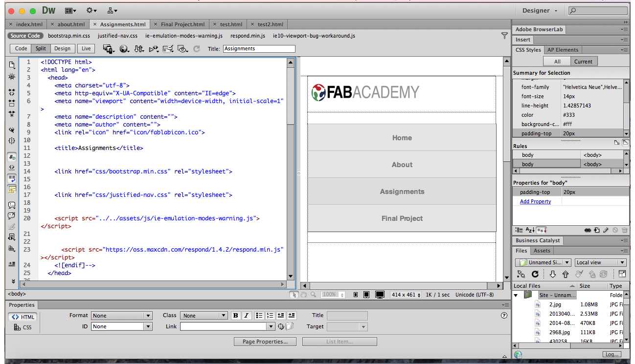Select CSS mode in Properties panel
Image resolution: width=635 pixels, height=364 pixels.
click(x=23, y=327)
